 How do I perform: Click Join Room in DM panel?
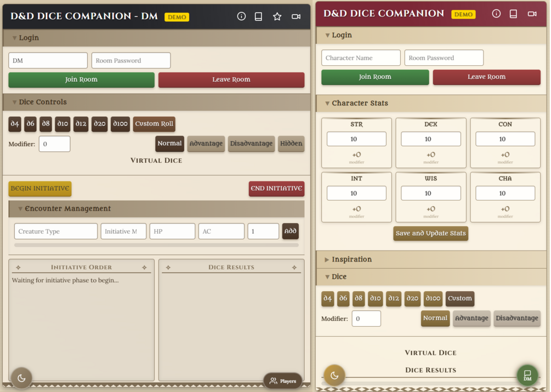click(81, 79)
